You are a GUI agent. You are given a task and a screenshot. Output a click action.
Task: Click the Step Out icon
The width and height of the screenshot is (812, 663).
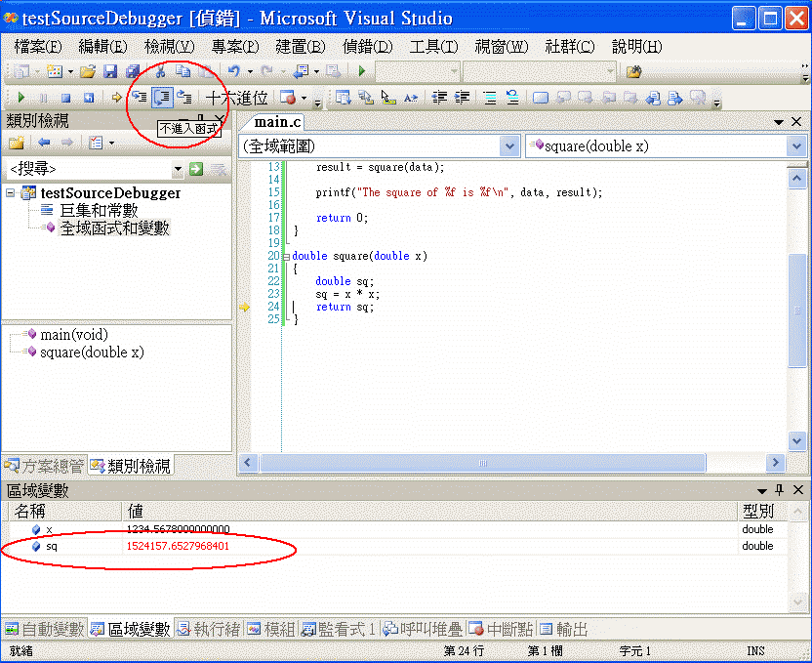click(184, 98)
